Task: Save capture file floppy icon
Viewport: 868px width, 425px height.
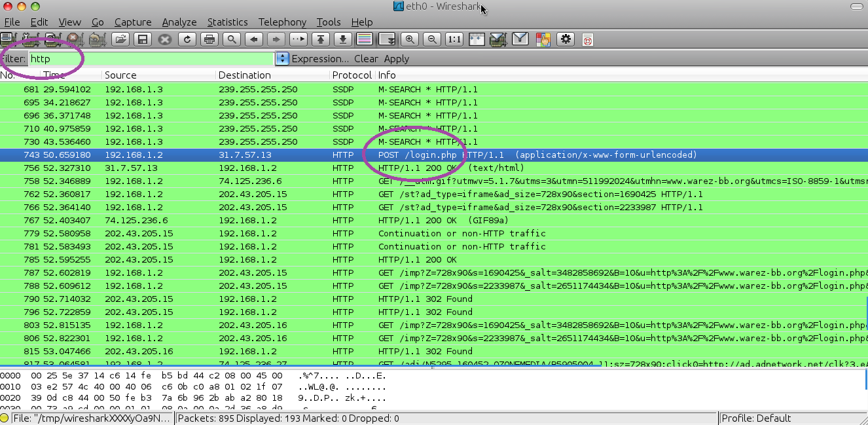Action: coord(143,39)
